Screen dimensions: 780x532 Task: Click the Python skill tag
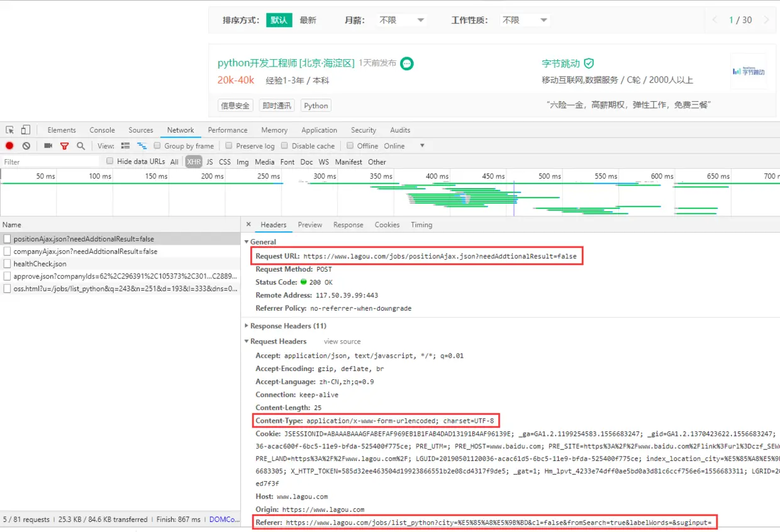pos(316,106)
